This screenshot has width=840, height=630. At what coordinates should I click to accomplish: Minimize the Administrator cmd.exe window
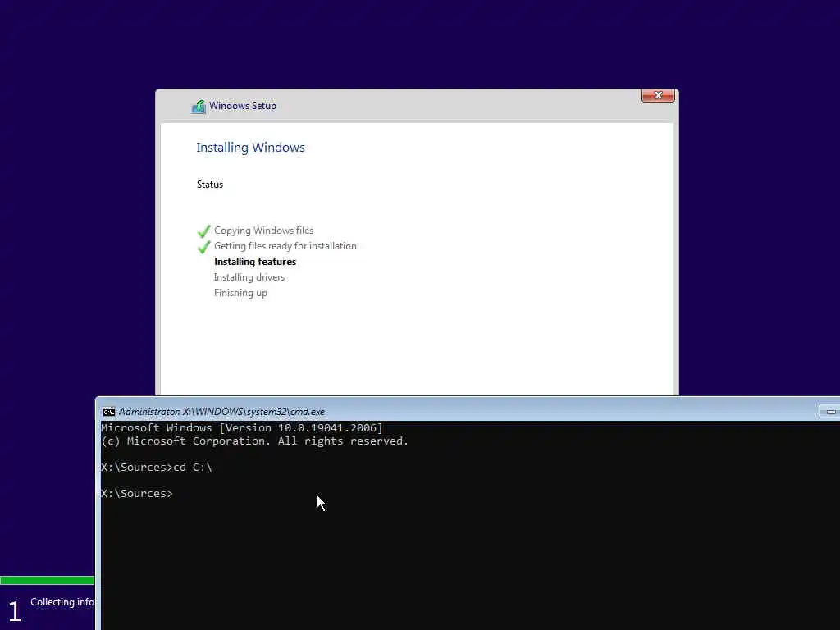830,412
